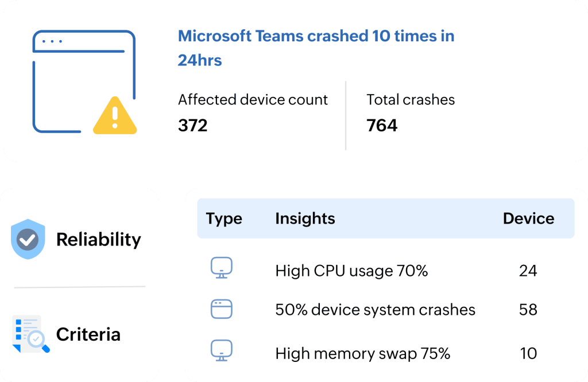588x382 pixels.
Task: Click the affected device count value 372
Action: tap(192, 125)
